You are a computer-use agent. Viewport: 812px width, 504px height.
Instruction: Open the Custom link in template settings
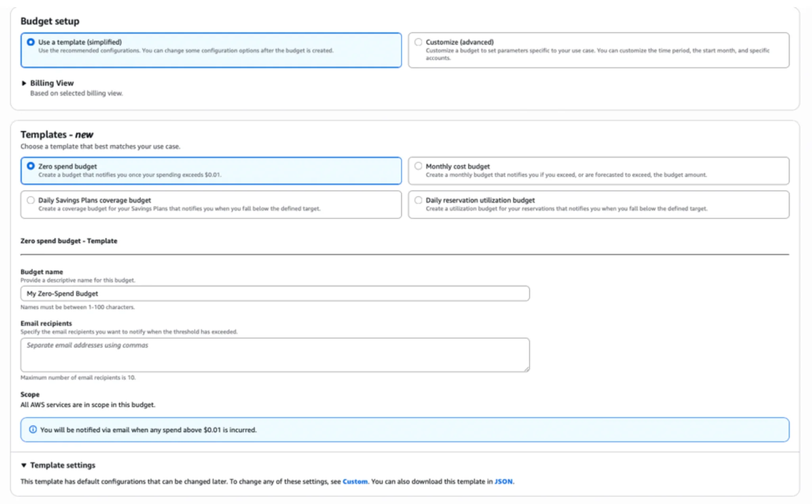pyautogui.click(x=354, y=481)
